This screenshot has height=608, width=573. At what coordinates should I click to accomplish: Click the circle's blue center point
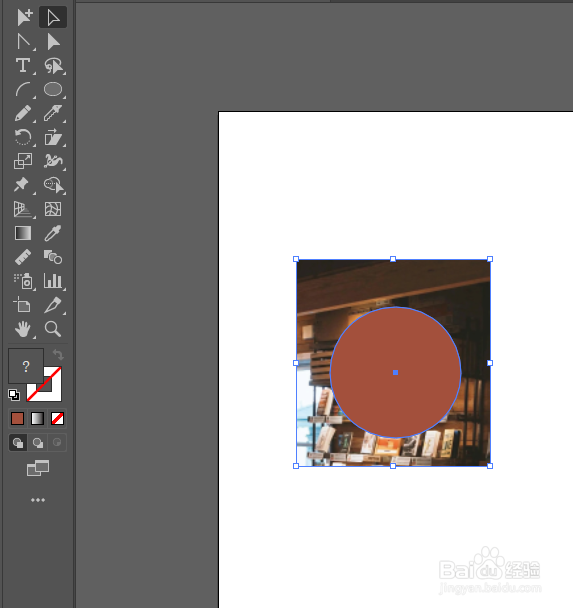[x=395, y=373]
